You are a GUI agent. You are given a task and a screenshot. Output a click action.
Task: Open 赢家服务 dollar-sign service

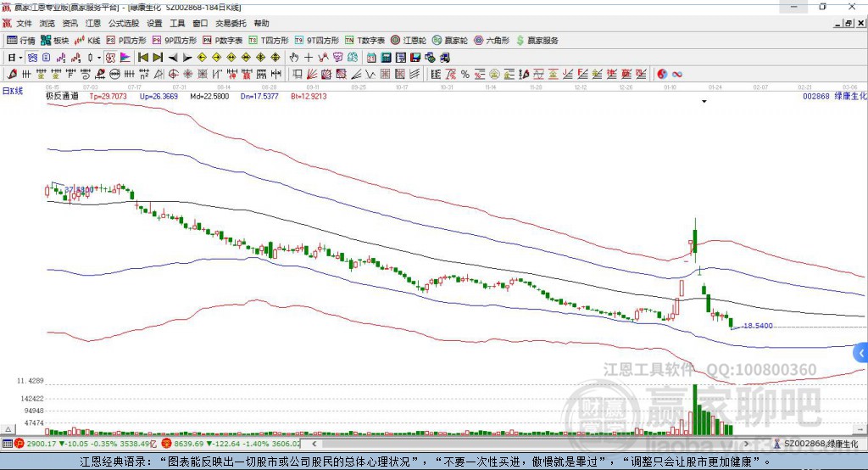tap(537, 41)
